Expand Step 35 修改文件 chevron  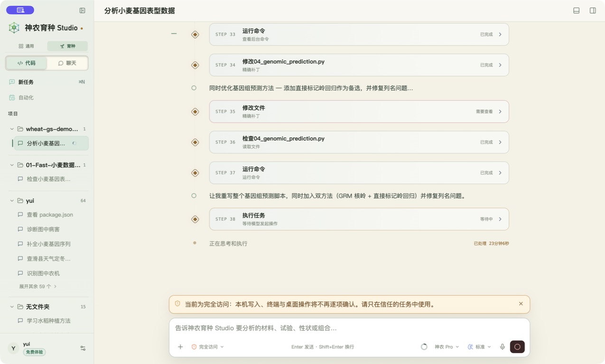click(x=500, y=112)
